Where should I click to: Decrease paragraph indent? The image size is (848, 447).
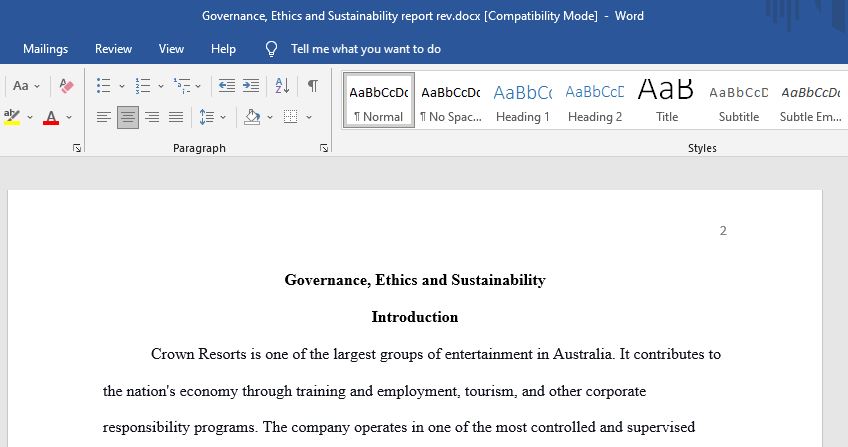pyautogui.click(x=226, y=85)
